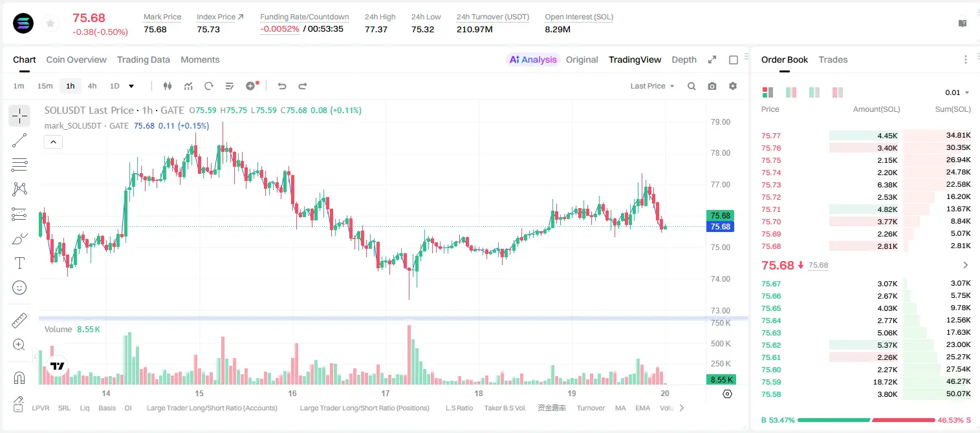Expand the Last Price dropdown
The height and width of the screenshot is (433, 980).
pos(652,86)
